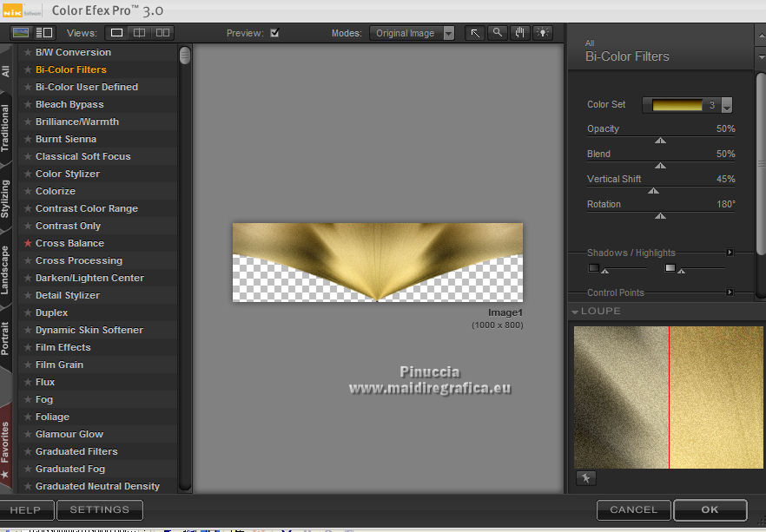The width and height of the screenshot is (766, 532).
Task: Click the SETTINGS button
Action: [100, 510]
